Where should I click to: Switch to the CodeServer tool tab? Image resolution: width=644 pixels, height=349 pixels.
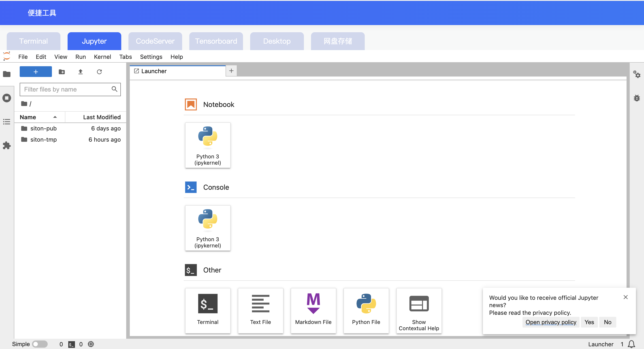click(155, 41)
